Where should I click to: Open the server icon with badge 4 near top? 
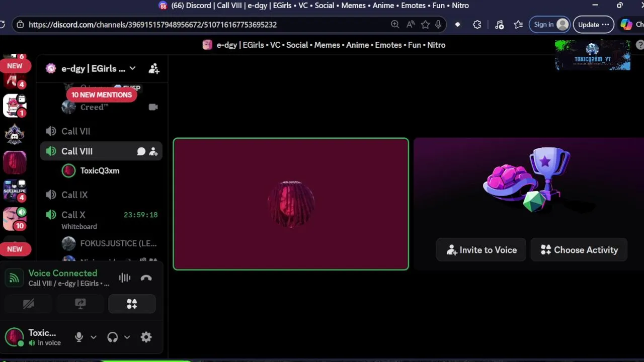pyautogui.click(x=15, y=80)
